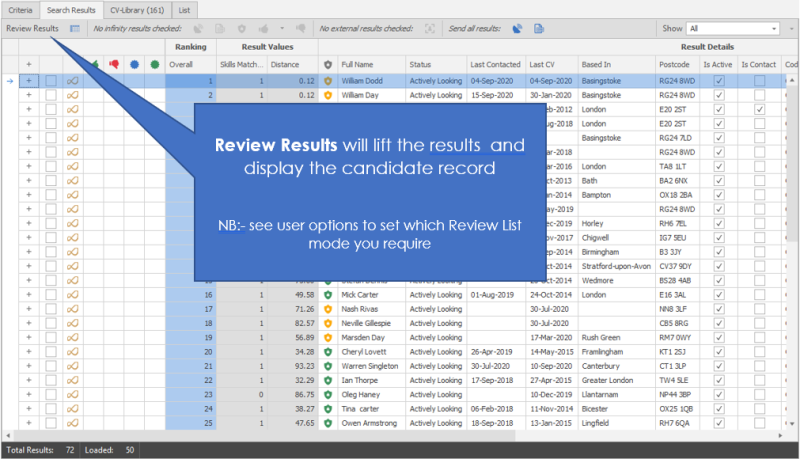This screenshot has width=800, height=459.
Task: Sort by the Last Contacted column header
Action: 495,64
